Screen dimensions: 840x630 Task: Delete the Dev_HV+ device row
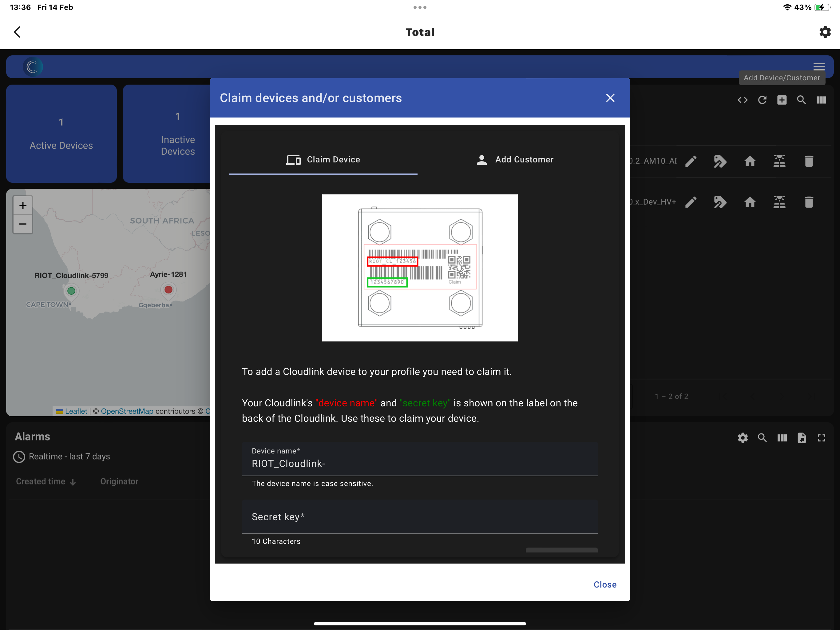pyautogui.click(x=809, y=202)
